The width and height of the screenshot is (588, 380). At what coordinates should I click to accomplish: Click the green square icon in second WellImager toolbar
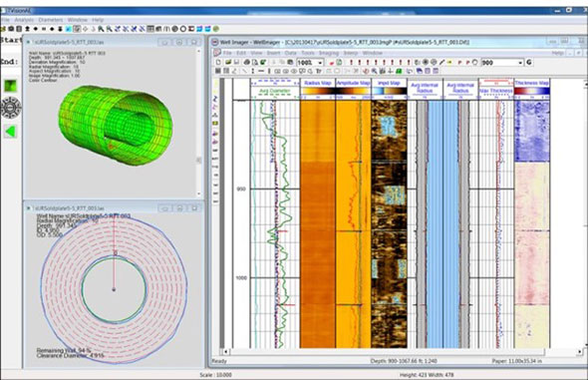tap(399, 71)
